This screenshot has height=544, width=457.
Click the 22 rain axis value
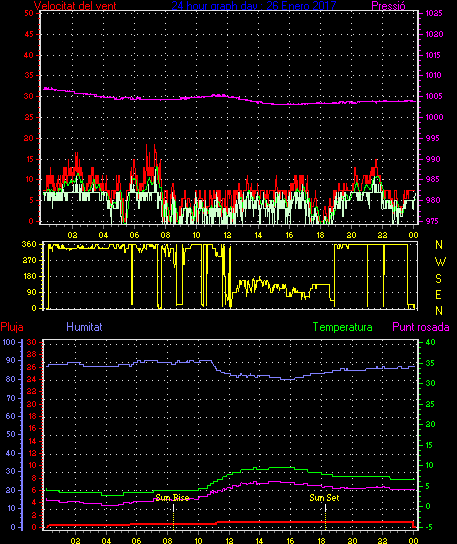coord(32,391)
